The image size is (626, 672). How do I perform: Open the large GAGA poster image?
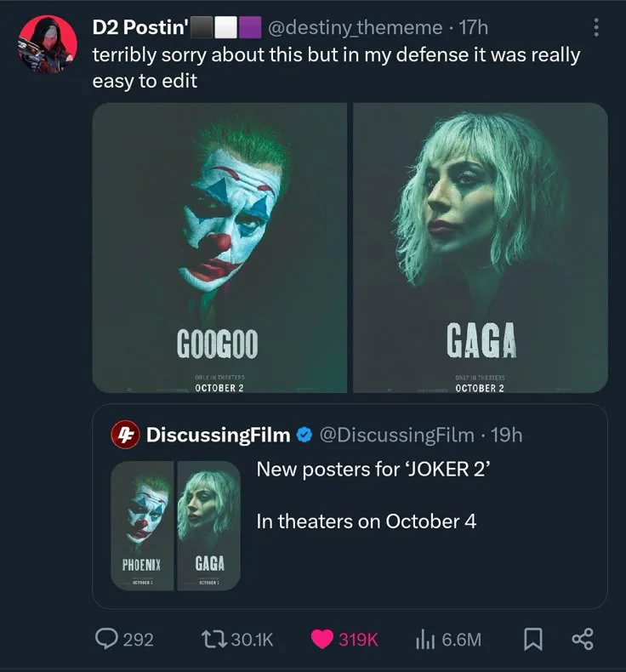tap(481, 248)
